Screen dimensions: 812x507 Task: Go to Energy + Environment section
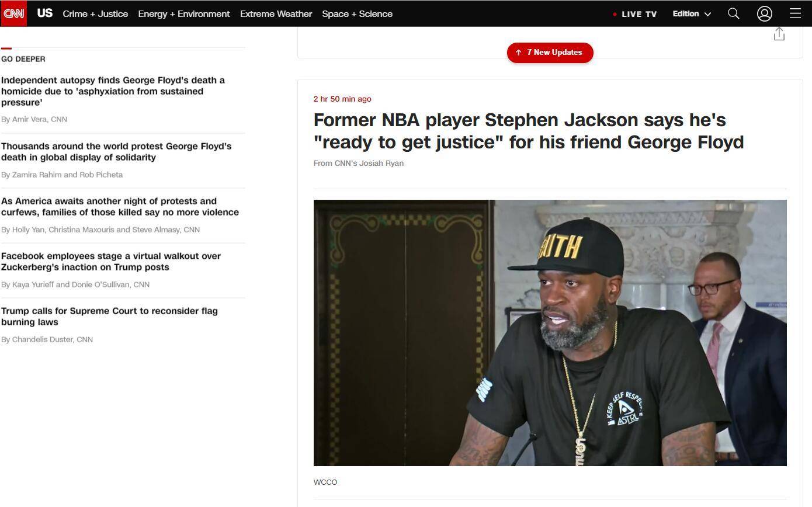tap(184, 13)
